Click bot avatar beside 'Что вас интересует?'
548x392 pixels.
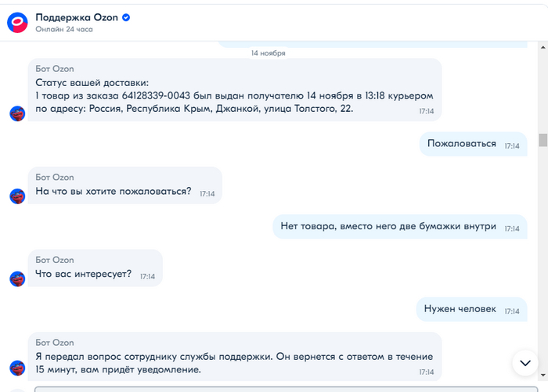click(x=17, y=279)
